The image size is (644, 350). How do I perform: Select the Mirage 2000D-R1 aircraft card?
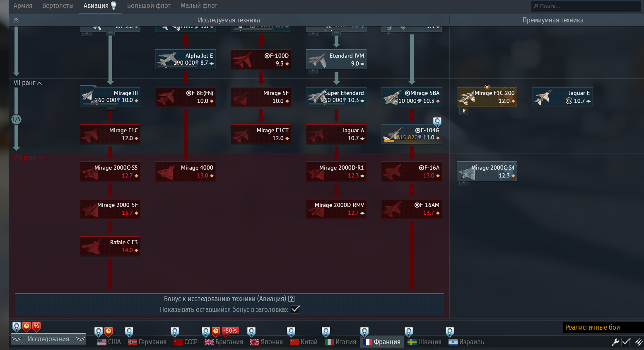[x=336, y=171]
